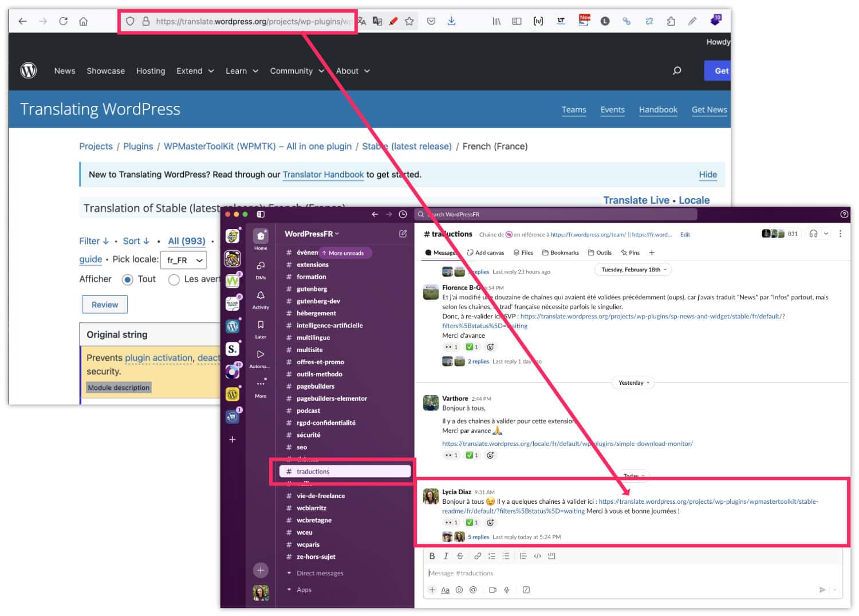Record a video clip in the Slack composer

pos(492,590)
